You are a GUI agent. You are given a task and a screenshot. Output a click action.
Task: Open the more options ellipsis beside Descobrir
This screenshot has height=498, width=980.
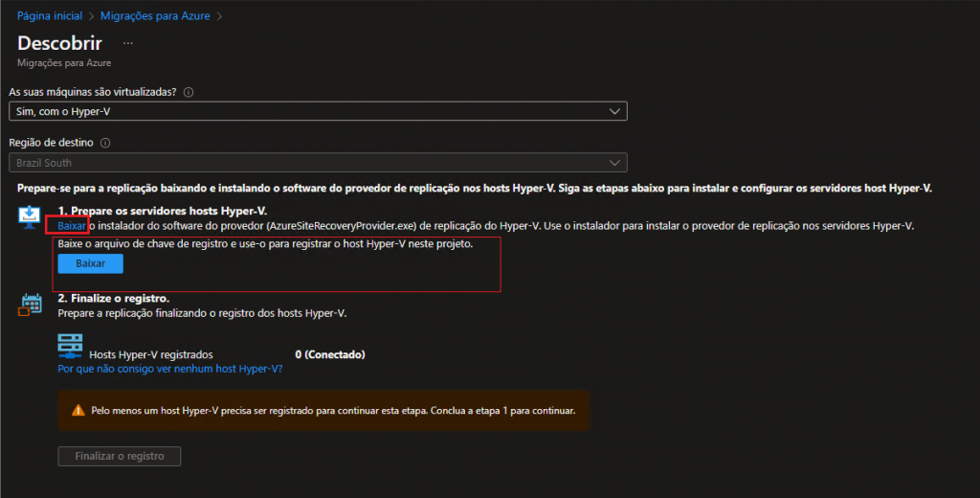tap(128, 43)
